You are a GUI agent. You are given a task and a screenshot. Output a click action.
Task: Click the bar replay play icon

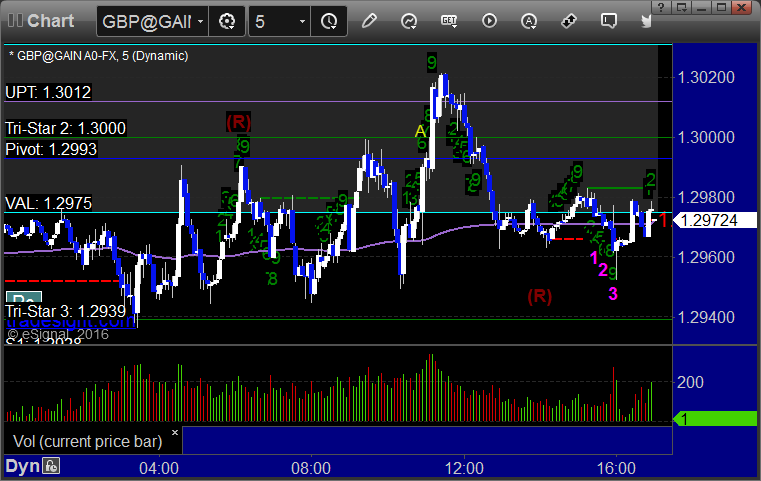[489, 21]
